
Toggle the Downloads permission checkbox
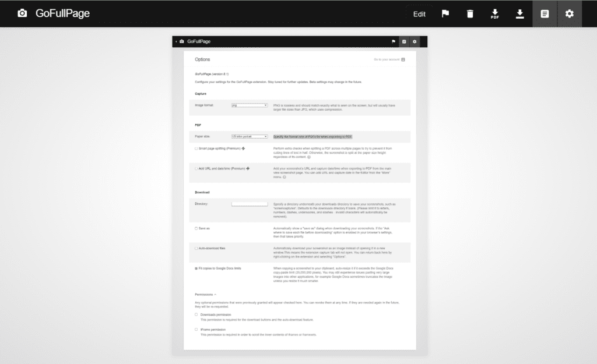(196, 314)
